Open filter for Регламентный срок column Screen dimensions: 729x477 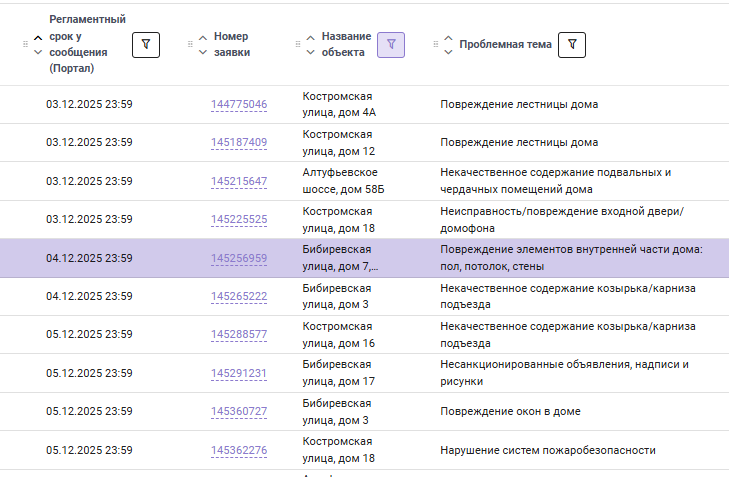(x=146, y=44)
